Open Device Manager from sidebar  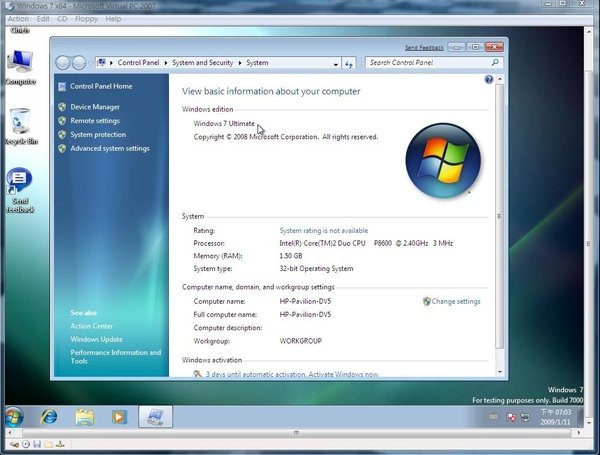(x=95, y=107)
